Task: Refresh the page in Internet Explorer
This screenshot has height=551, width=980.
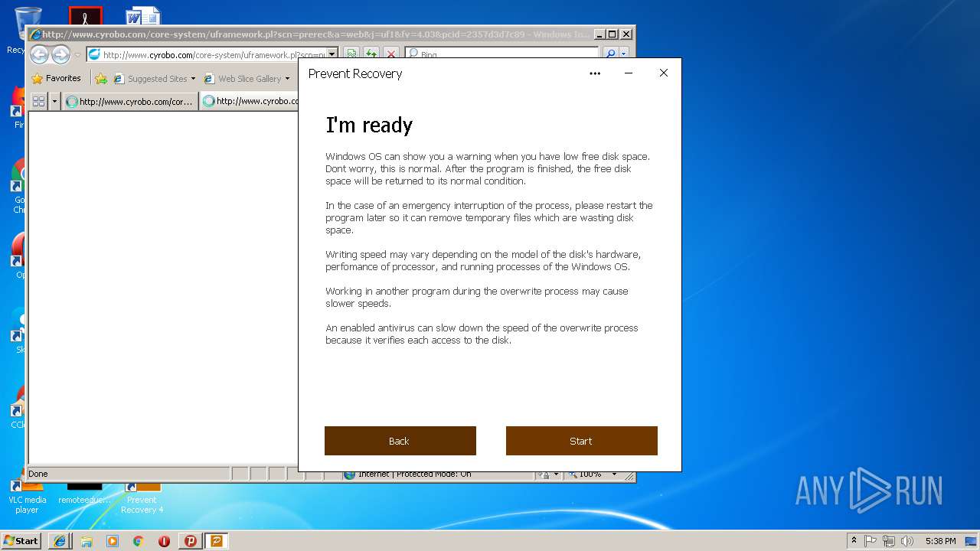Action: pyautogui.click(x=371, y=54)
